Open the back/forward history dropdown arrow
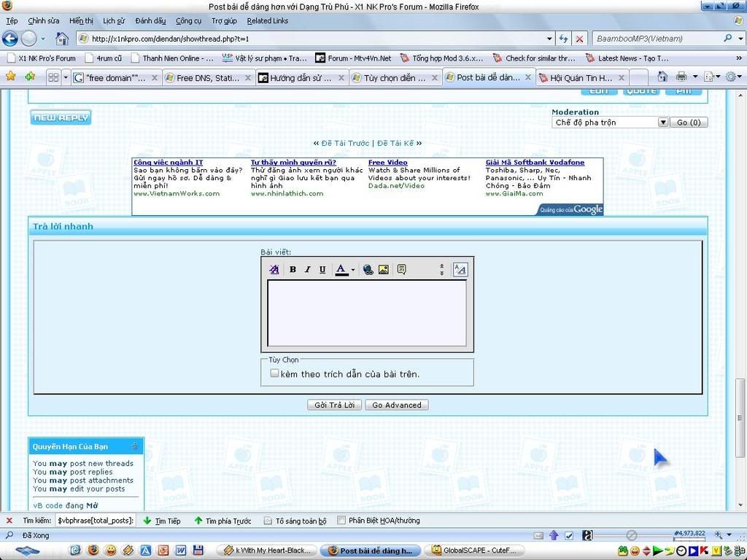This screenshot has height=560, width=747. (x=43, y=39)
